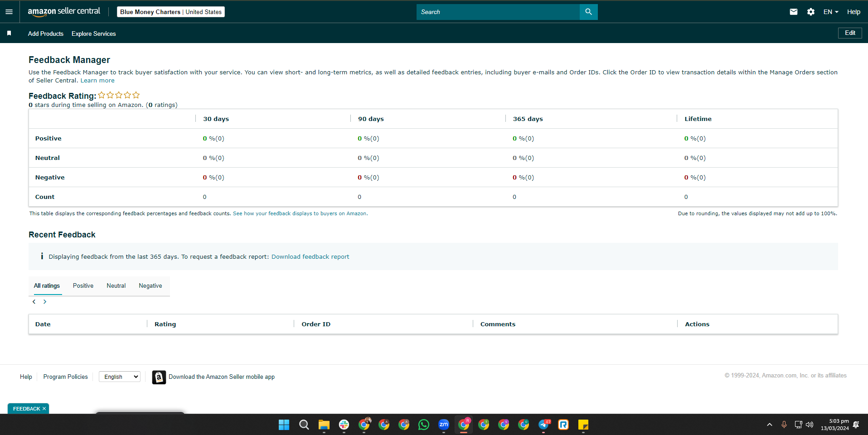Screen dimensions: 868x435
Task: Open 'See how your feedback displays' link
Action: (300, 213)
